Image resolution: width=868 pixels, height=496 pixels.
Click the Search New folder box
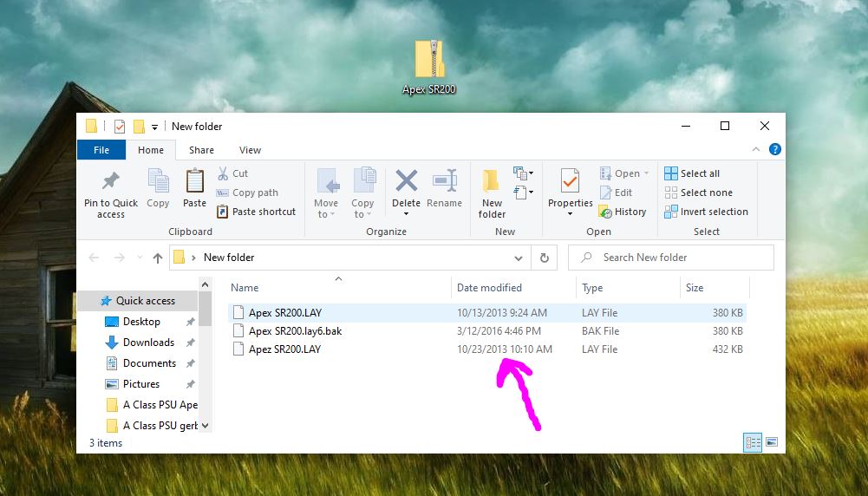pyautogui.click(x=671, y=258)
